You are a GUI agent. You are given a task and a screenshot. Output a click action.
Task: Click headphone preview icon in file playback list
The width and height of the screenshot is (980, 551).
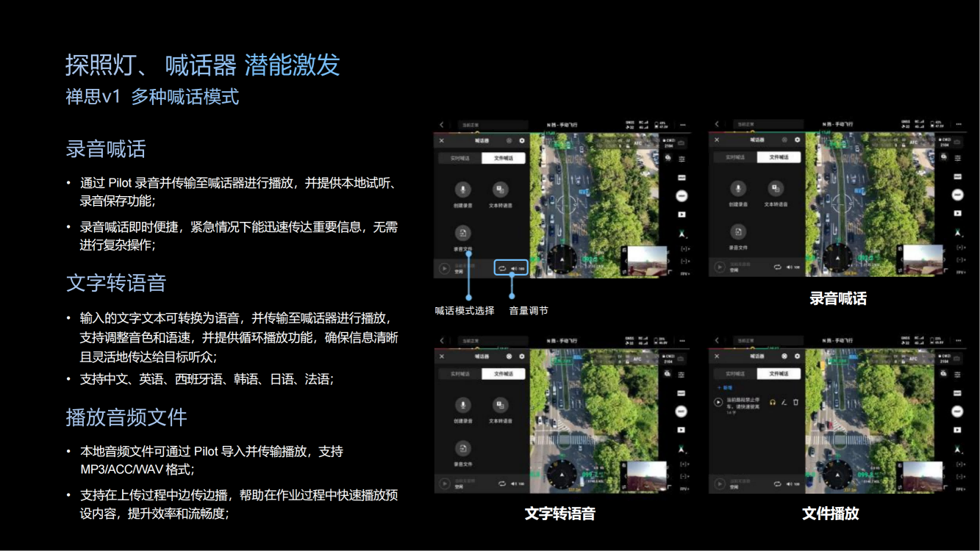tap(773, 403)
